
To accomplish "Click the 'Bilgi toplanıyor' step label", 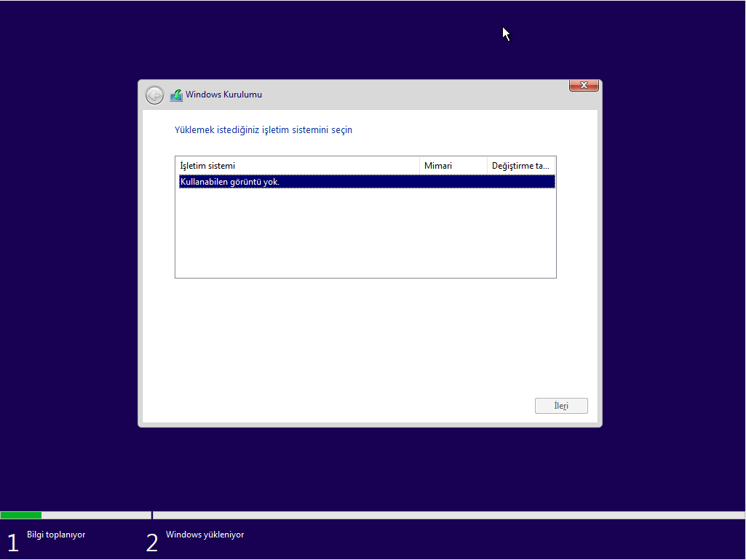I will point(56,535).
